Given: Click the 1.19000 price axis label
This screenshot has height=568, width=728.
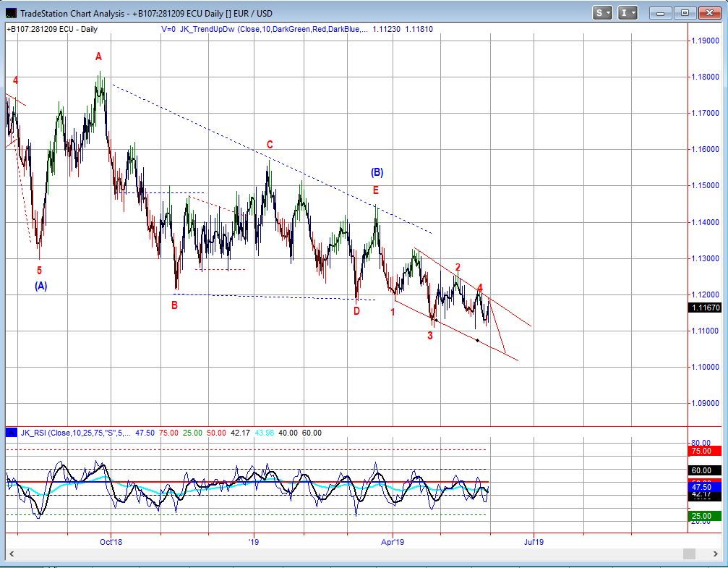Looking at the screenshot, I should tap(706, 41).
